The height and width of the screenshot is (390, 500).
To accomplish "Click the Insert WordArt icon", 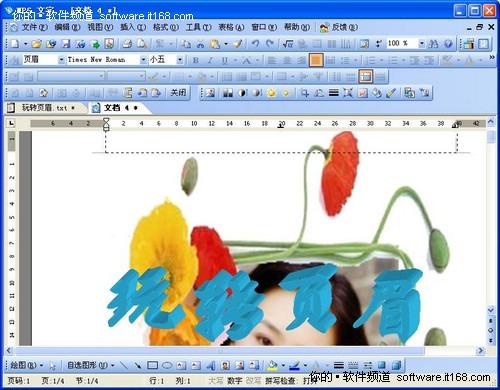I will 211,366.
